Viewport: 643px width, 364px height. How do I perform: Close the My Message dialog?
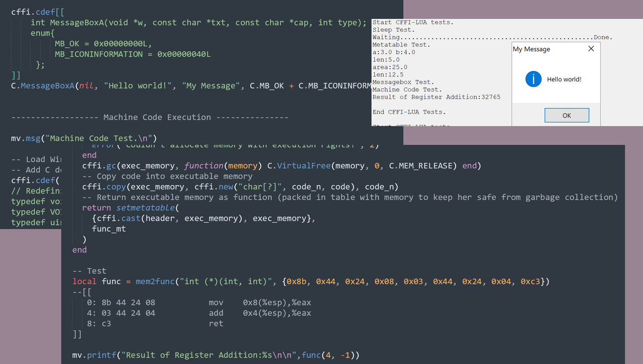pos(591,49)
